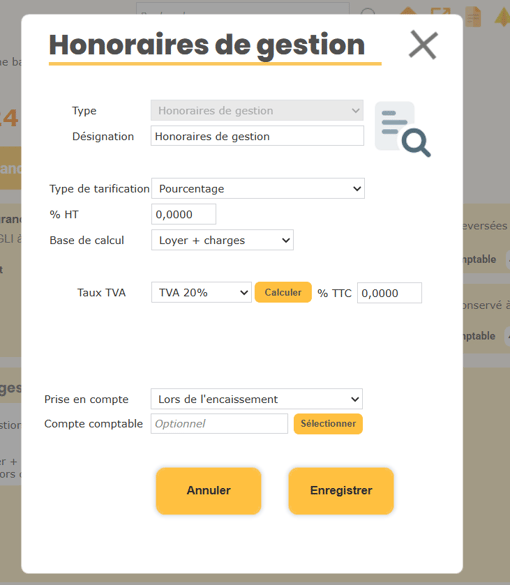The width and height of the screenshot is (510, 585).
Task: Click the Calculer button
Action: 283,292
